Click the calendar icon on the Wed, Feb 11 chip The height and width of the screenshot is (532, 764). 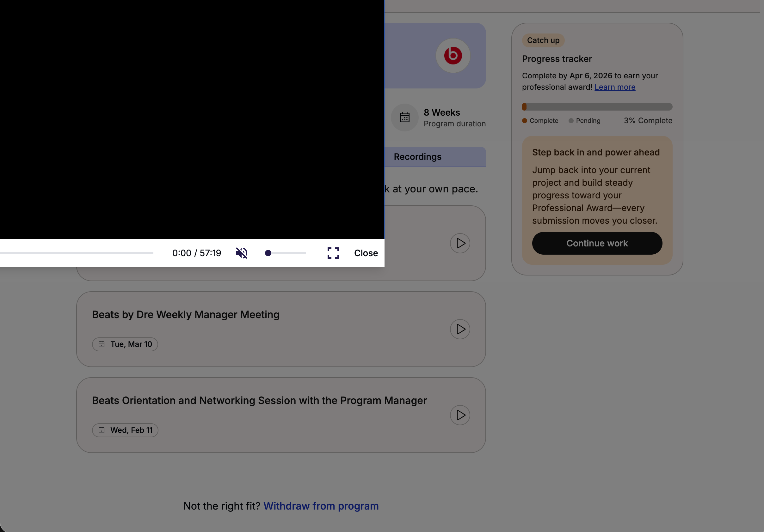(102, 430)
